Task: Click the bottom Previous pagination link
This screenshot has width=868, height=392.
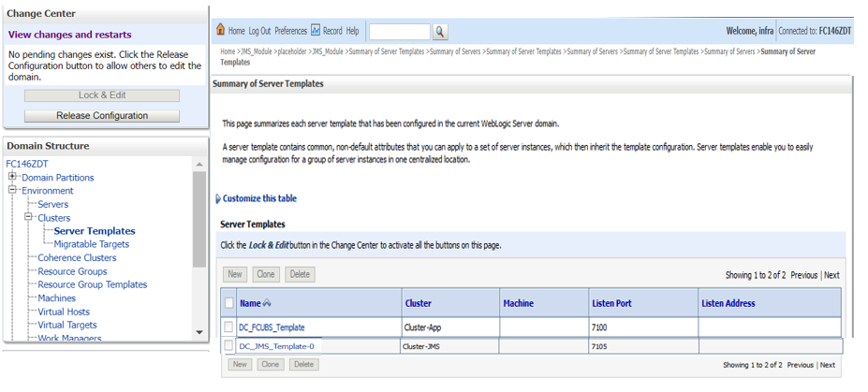Action: coord(801,365)
